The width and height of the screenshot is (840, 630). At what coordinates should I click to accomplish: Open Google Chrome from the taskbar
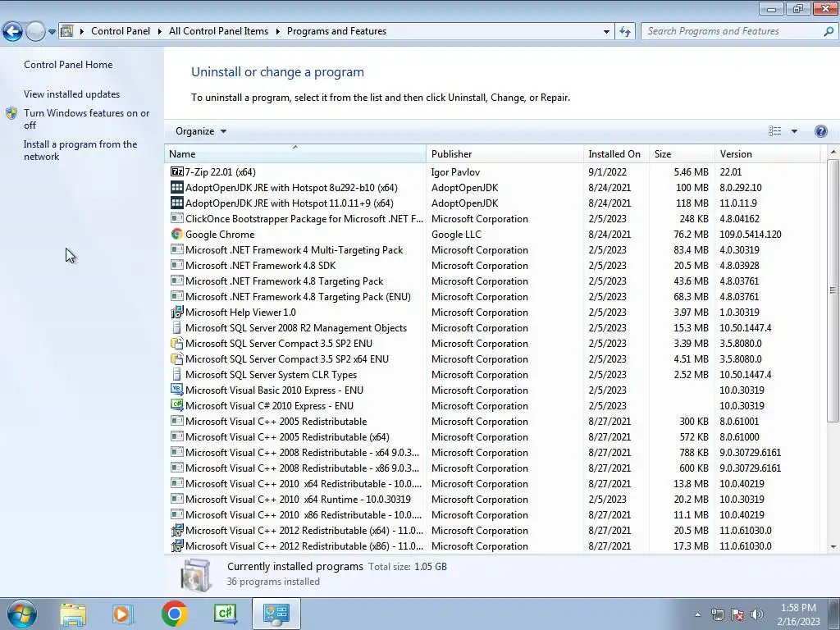[174, 614]
